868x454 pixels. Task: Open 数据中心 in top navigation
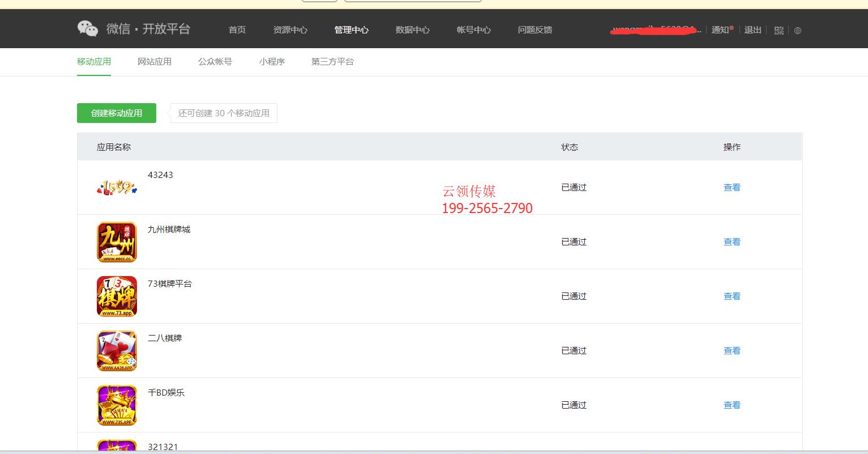pyautogui.click(x=413, y=29)
